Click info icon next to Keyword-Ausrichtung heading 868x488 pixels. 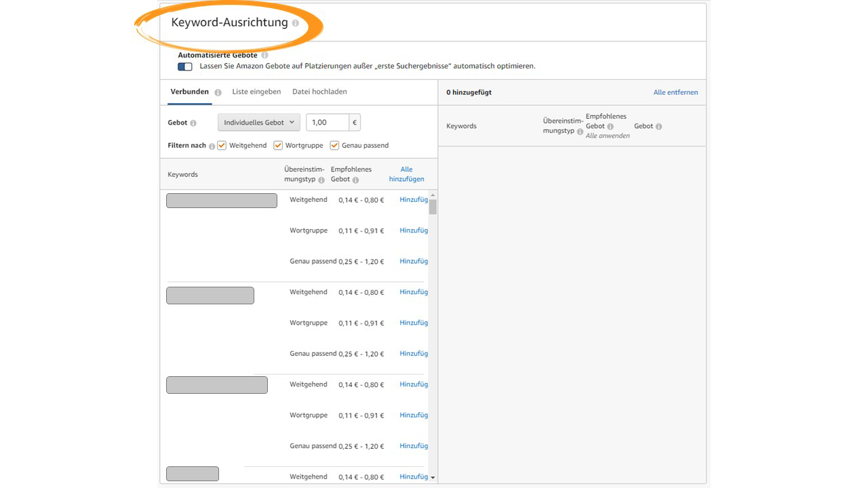coord(295,23)
